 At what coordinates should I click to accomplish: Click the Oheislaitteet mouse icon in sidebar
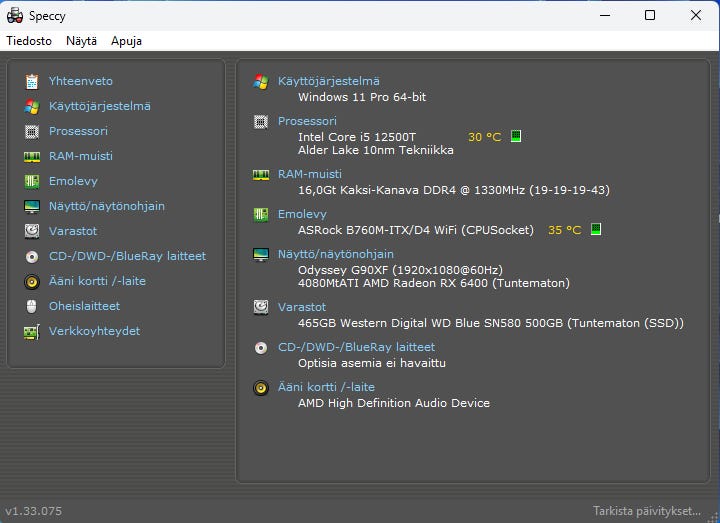click(32, 306)
